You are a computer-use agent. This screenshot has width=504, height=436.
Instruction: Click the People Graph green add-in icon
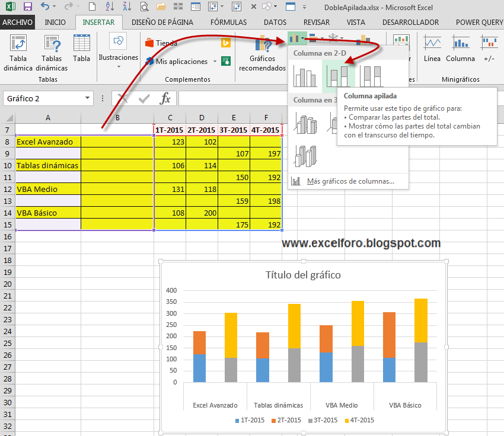226,61
